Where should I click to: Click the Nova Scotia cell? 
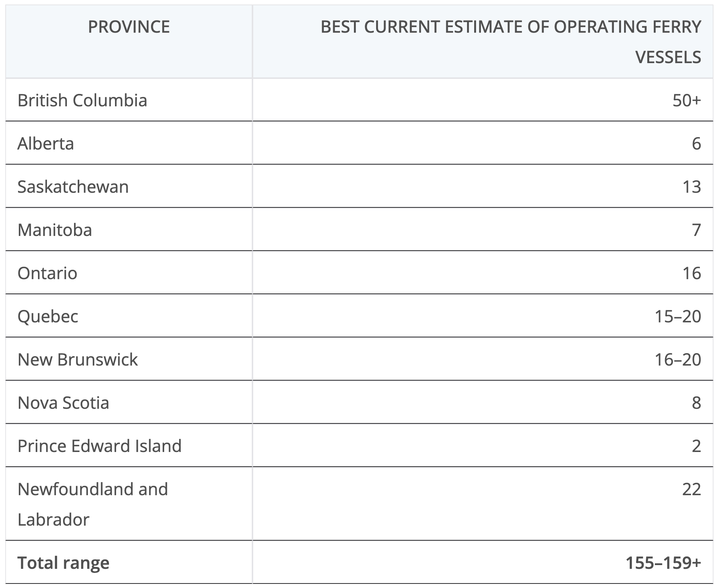tap(63, 403)
